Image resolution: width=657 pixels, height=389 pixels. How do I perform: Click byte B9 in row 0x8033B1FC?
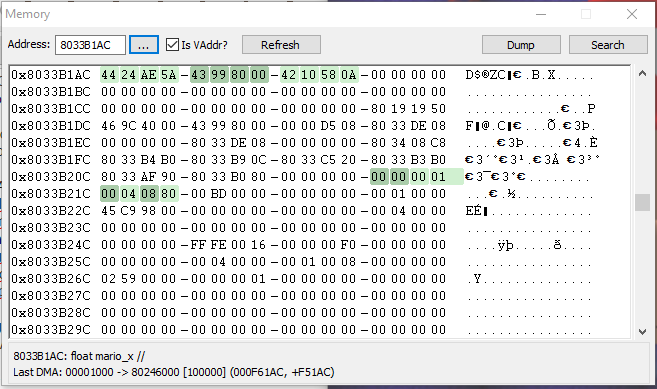(x=238, y=160)
